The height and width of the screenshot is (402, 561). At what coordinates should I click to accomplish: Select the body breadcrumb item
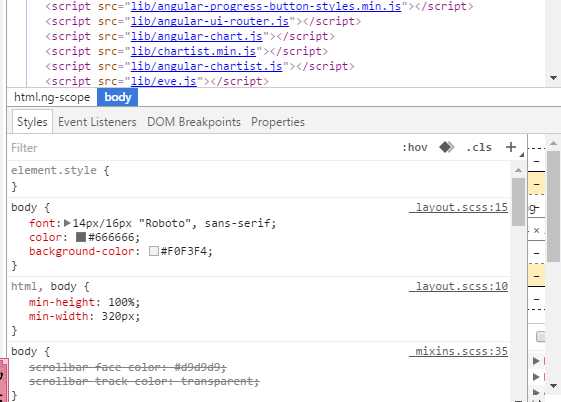[117, 97]
